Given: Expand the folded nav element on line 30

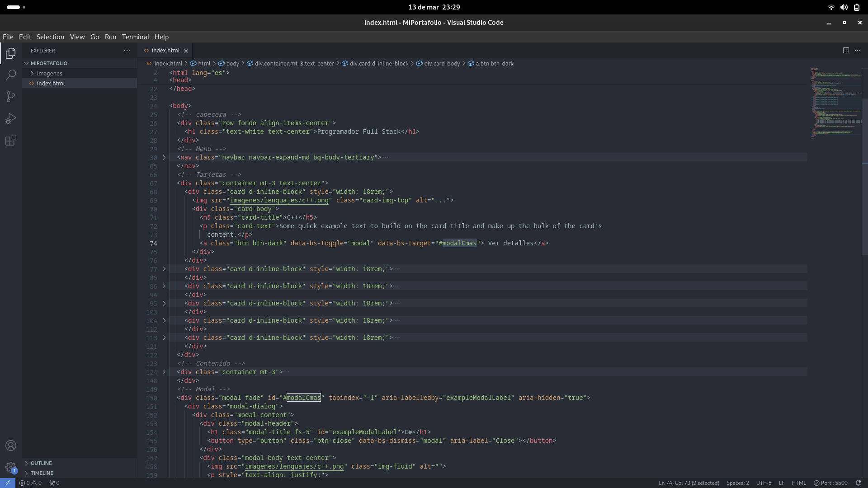Looking at the screenshot, I should coord(164,158).
